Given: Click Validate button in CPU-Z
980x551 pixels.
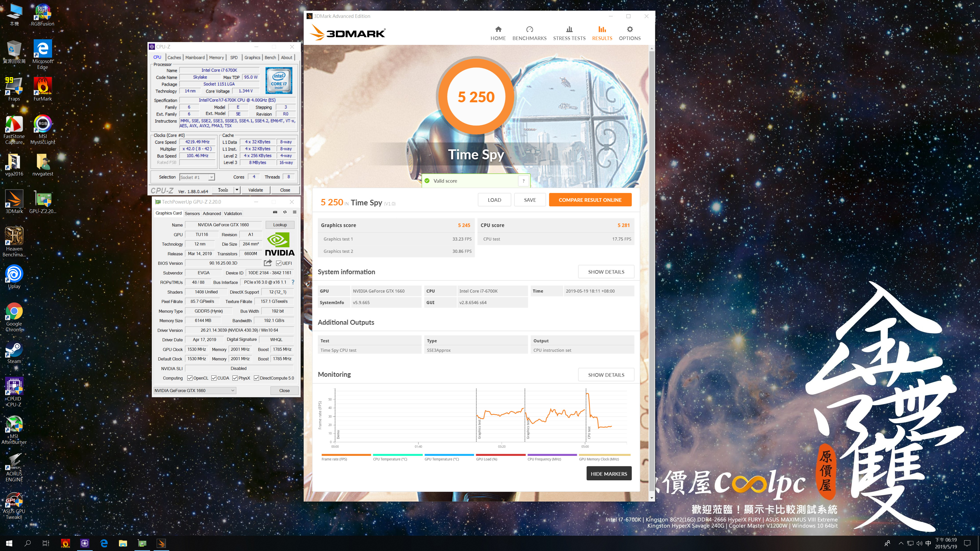Looking at the screenshot, I should (256, 190).
